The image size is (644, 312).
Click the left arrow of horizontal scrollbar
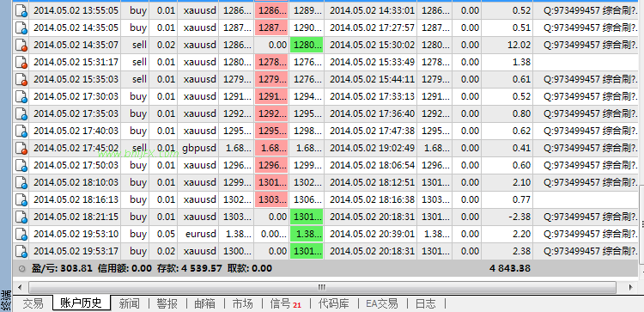click(x=20, y=287)
